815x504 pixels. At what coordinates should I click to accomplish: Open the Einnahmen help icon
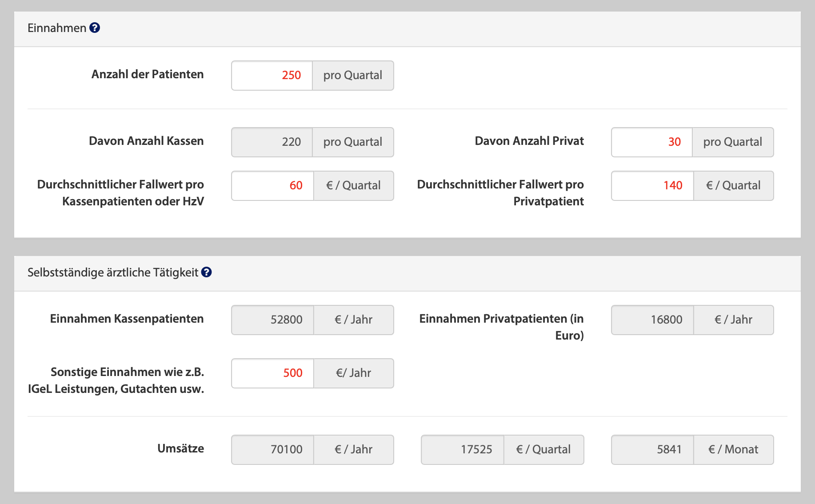tap(94, 28)
